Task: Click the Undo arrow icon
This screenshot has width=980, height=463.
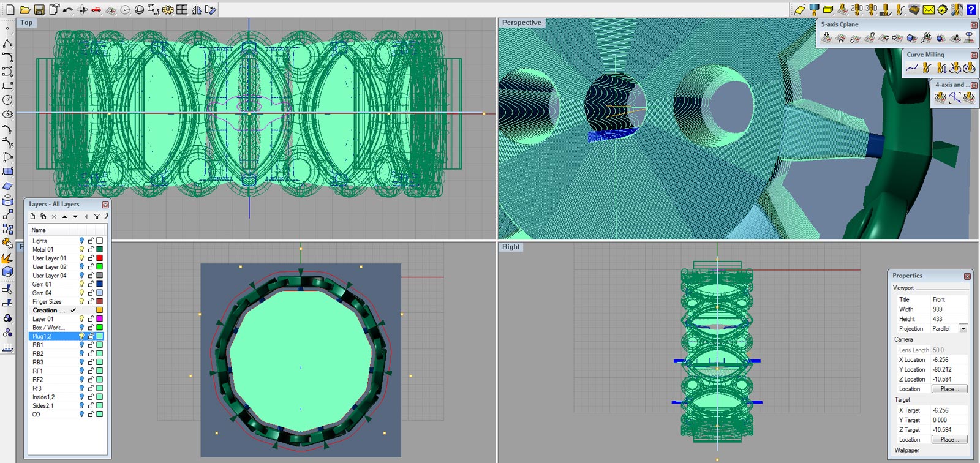Action: [x=68, y=10]
